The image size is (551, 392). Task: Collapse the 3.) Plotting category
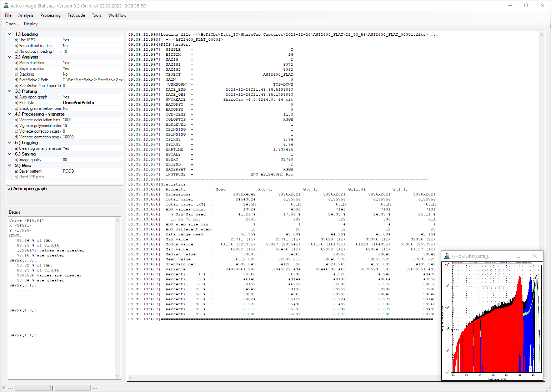(x=10, y=91)
